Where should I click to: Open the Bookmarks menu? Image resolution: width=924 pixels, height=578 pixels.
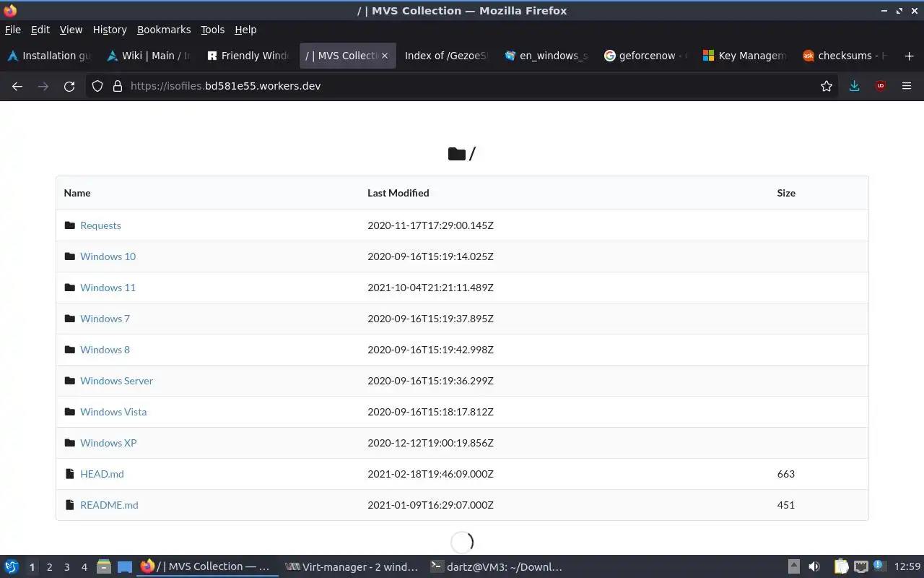point(164,30)
